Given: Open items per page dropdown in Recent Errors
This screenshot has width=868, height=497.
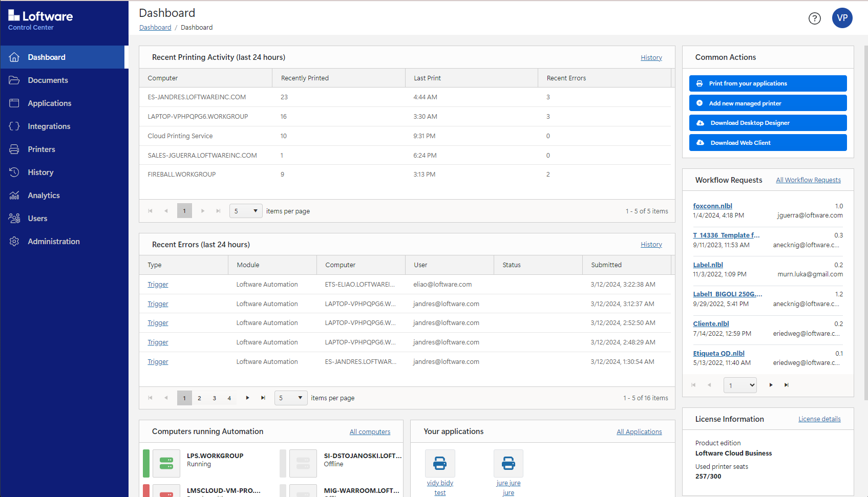Looking at the screenshot, I should point(291,398).
